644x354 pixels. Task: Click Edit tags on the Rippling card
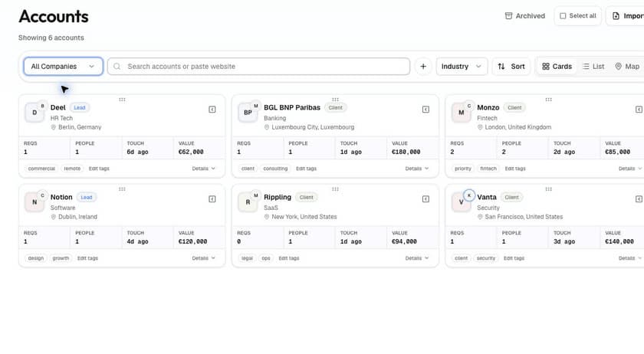point(289,258)
